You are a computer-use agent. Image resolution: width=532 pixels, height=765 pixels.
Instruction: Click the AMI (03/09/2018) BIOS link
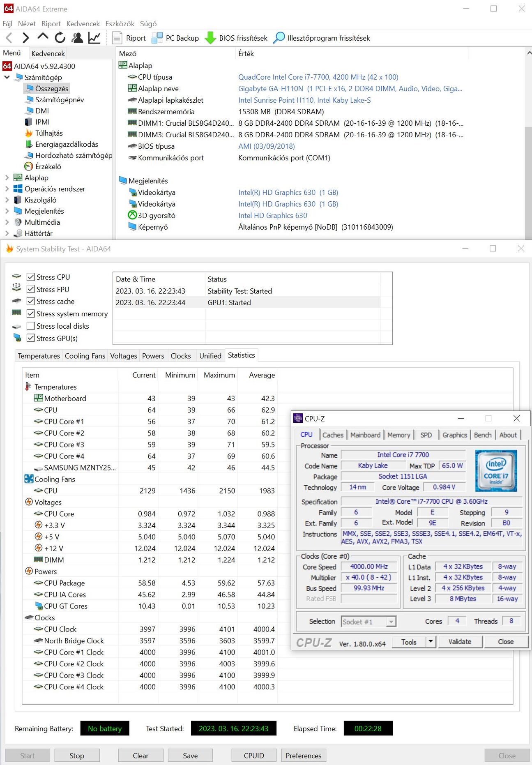[267, 146]
